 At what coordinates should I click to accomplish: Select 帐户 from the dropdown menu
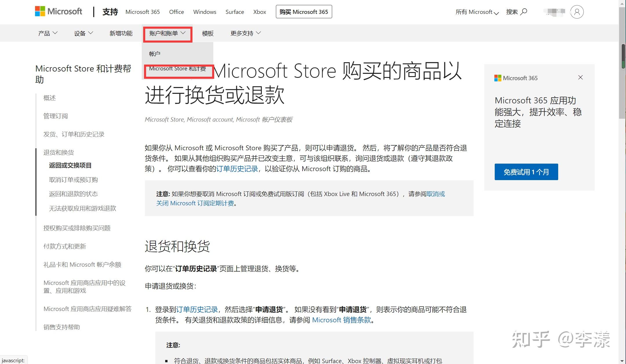tap(154, 54)
